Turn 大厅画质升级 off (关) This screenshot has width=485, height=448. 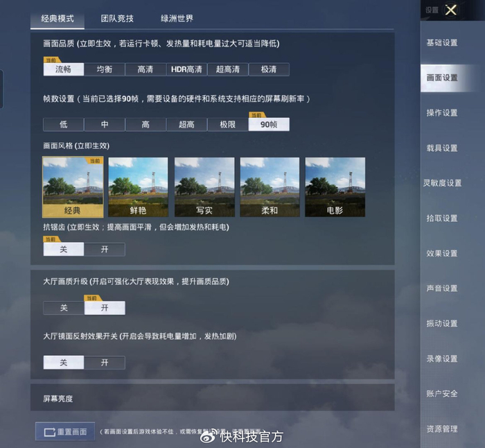64,308
